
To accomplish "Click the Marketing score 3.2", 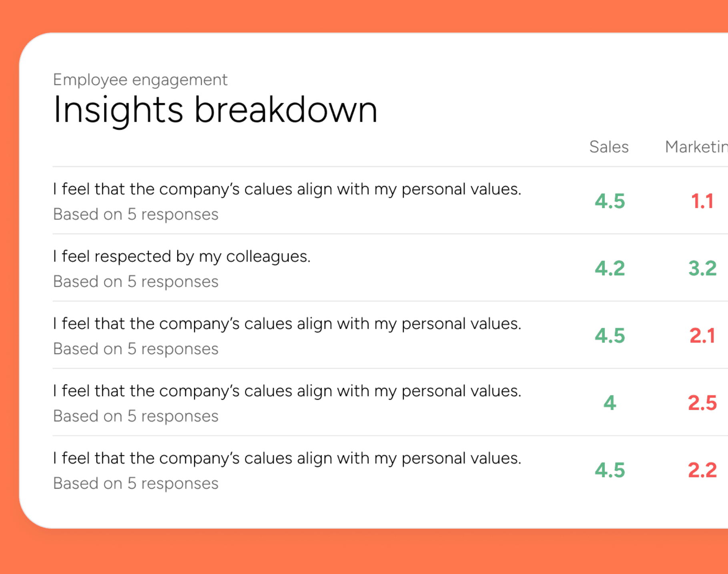I will click(702, 268).
